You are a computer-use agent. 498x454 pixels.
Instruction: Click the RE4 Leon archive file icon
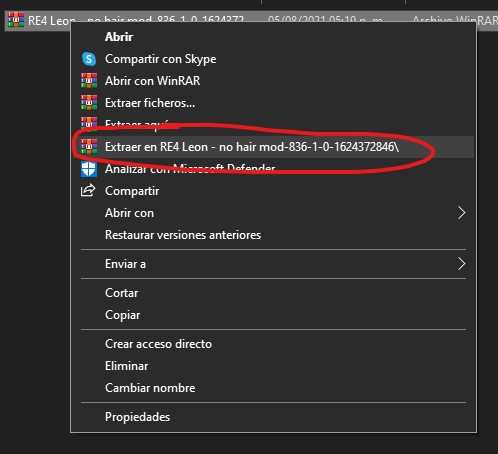(16, 20)
